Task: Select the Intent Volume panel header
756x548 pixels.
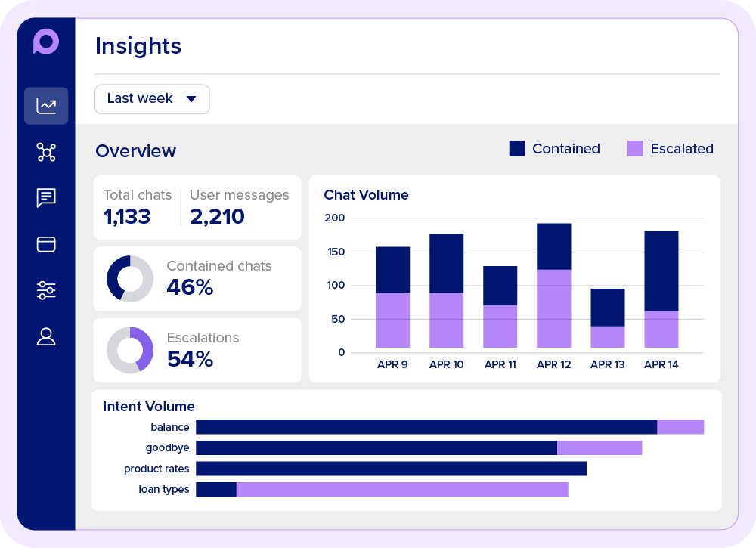Action: 148,407
